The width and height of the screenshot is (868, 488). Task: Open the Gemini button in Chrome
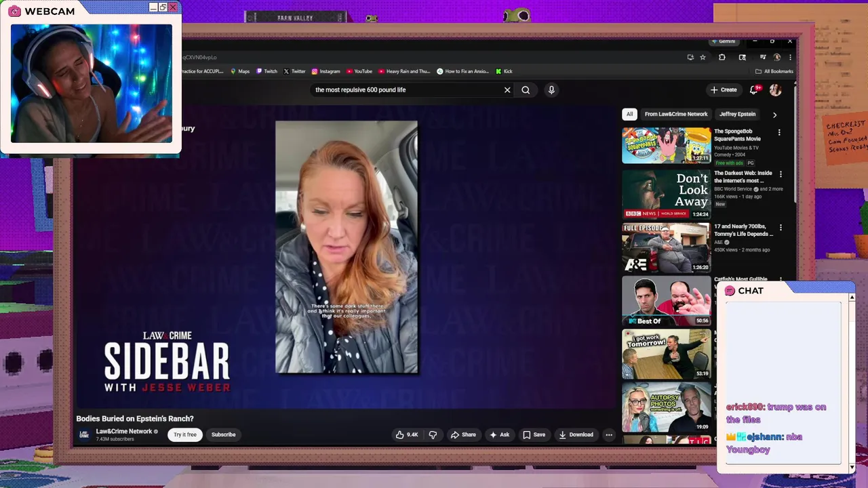(x=723, y=41)
